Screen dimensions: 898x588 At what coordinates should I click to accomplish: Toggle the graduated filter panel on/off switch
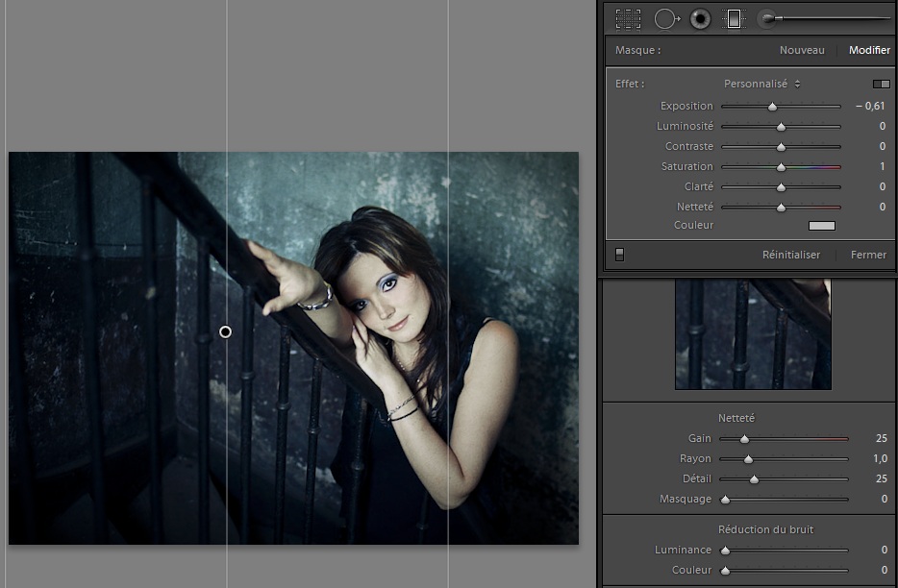(619, 255)
